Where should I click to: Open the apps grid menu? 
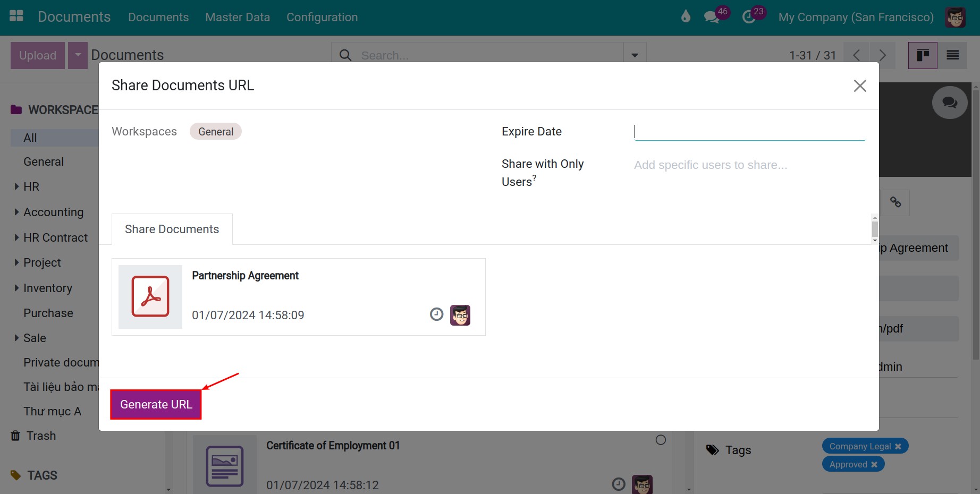[x=16, y=16]
